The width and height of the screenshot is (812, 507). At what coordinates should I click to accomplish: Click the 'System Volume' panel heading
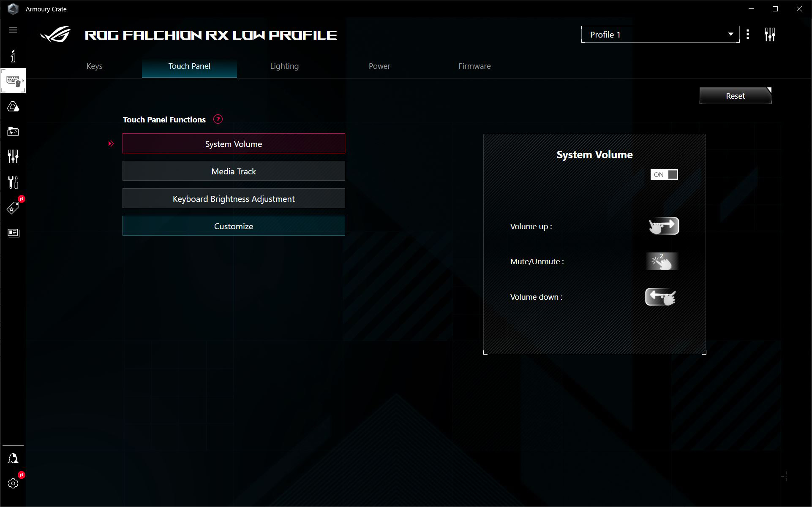[x=594, y=155]
